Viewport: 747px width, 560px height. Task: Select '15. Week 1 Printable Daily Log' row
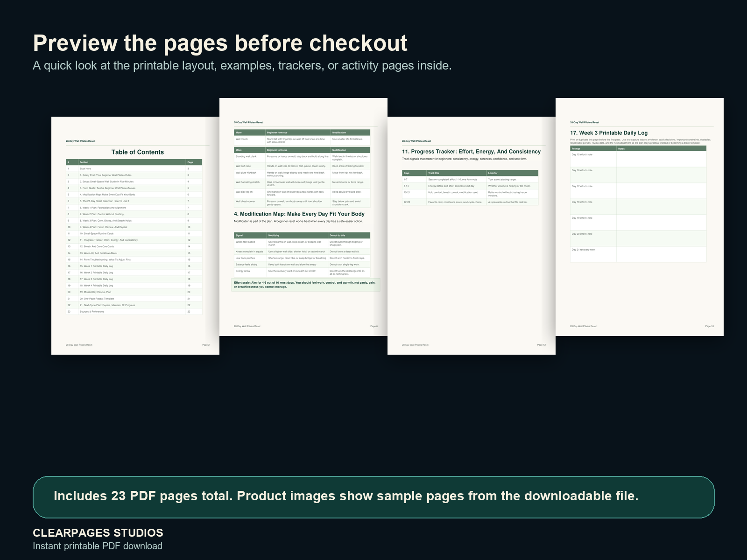pyautogui.click(x=134, y=266)
